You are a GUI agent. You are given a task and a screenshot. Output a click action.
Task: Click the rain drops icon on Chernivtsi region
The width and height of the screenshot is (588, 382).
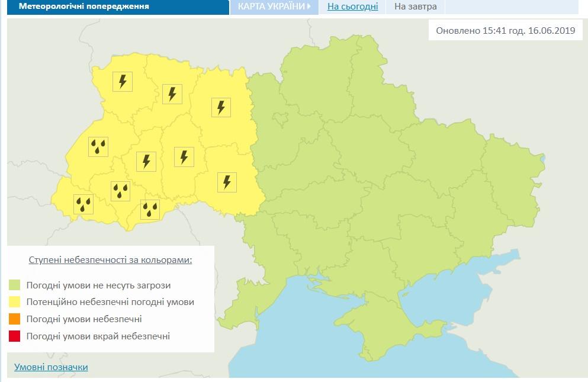click(150, 209)
